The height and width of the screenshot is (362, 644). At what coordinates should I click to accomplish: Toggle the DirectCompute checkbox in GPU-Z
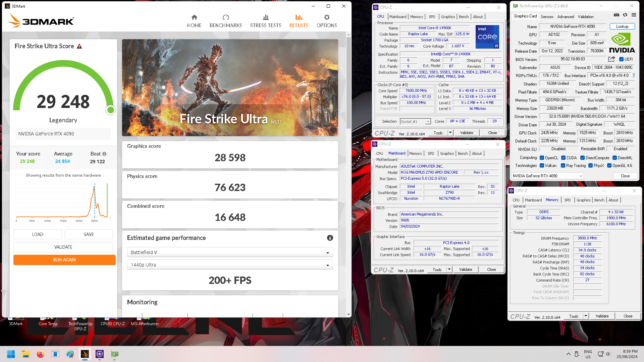click(583, 158)
